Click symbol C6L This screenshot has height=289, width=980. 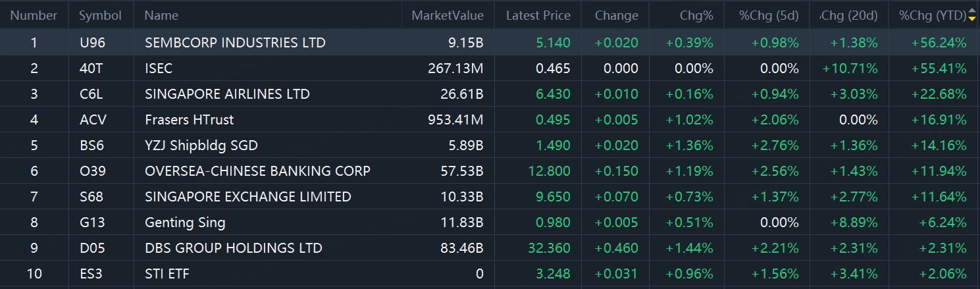(x=91, y=94)
